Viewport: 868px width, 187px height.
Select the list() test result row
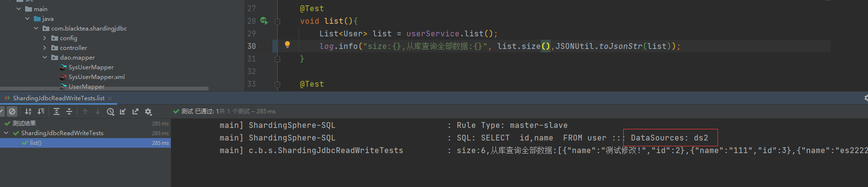[x=85, y=143]
